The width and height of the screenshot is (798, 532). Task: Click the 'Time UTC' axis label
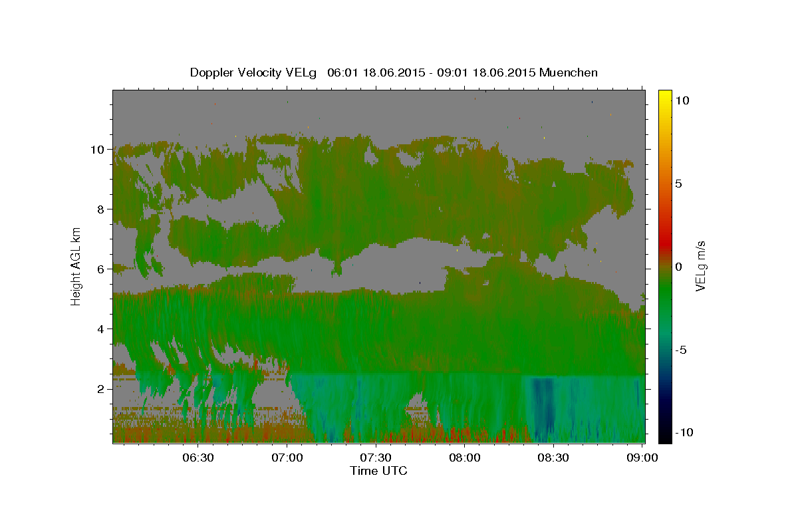click(378, 471)
